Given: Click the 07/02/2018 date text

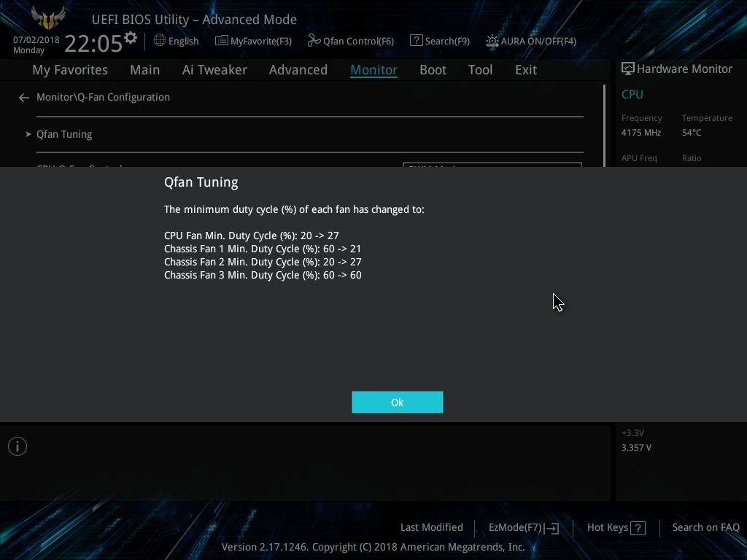Looking at the screenshot, I should point(36,40).
